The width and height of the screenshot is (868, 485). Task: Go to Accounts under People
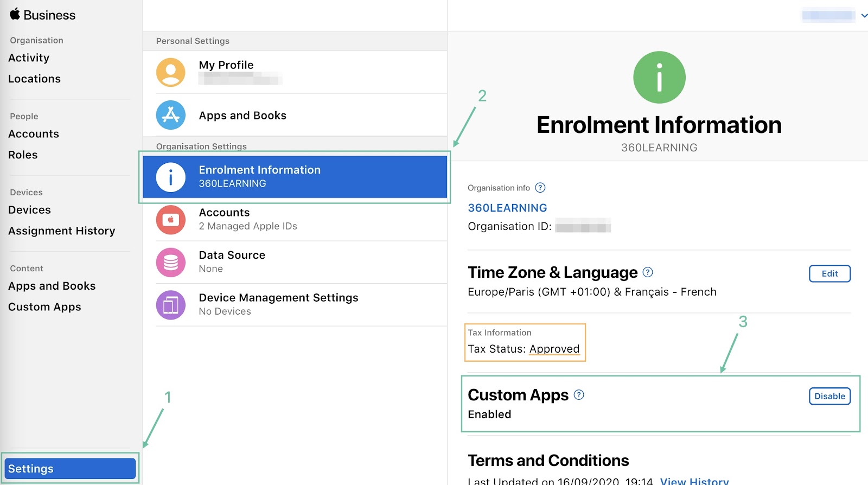point(34,134)
